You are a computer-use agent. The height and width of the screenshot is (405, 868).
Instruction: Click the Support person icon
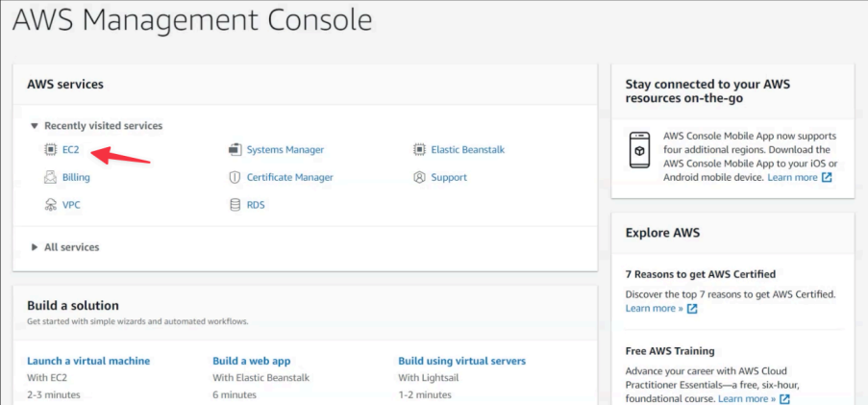[x=420, y=177]
